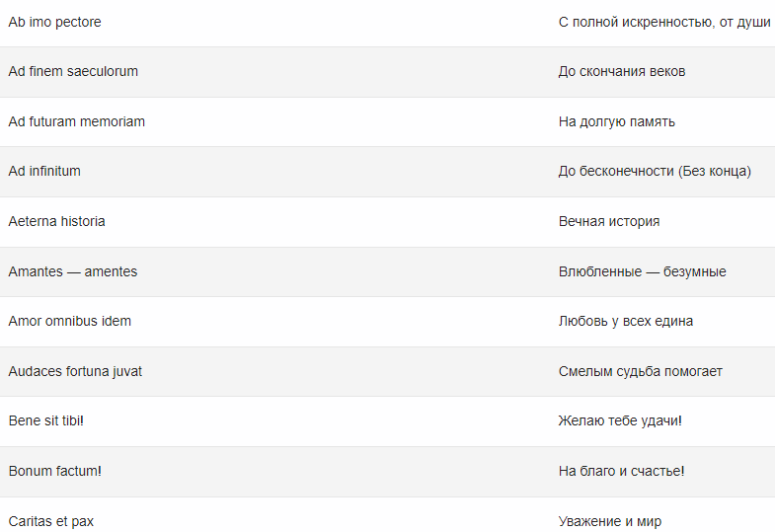Viewport: 775px width, 532px height.
Task: Click translation С полной искренностью, от души
Action: point(664,23)
